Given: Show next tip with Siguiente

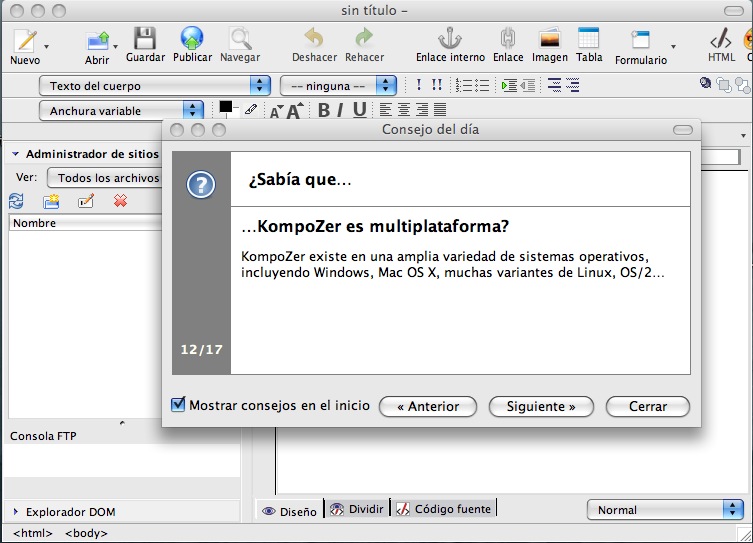Looking at the screenshot, I should 541,406.
